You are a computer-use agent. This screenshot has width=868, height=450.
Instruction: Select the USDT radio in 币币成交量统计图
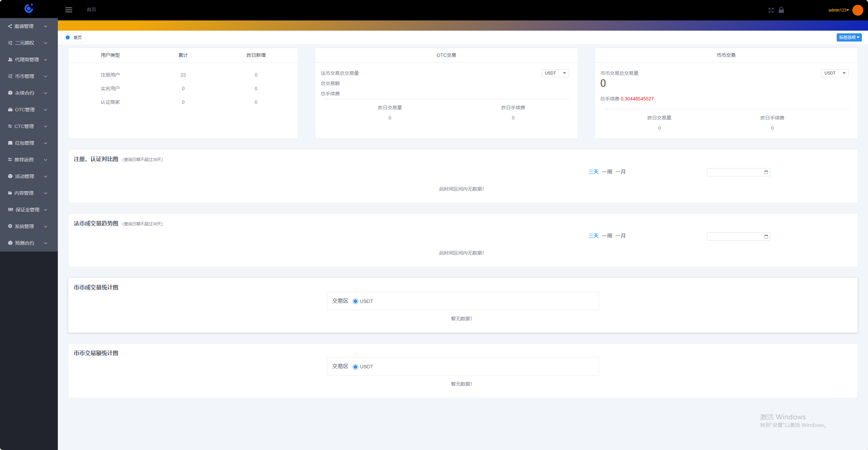click(355, 301)
